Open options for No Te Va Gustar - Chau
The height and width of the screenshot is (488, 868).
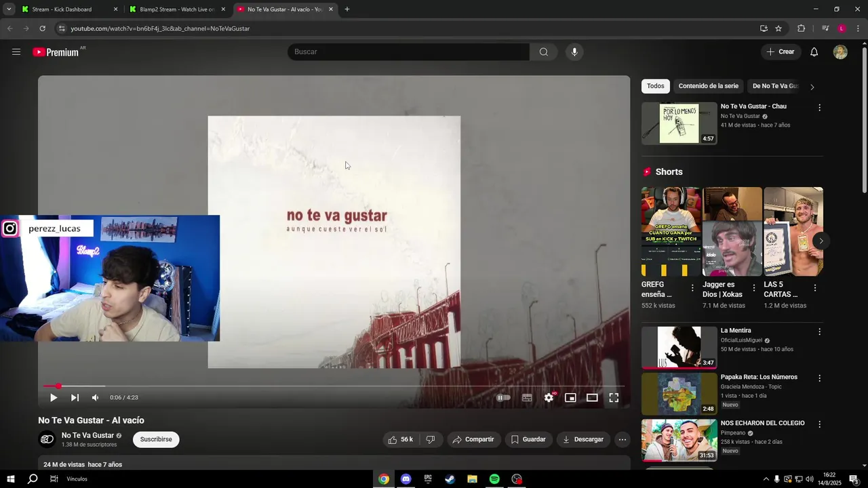pos(819,108)
